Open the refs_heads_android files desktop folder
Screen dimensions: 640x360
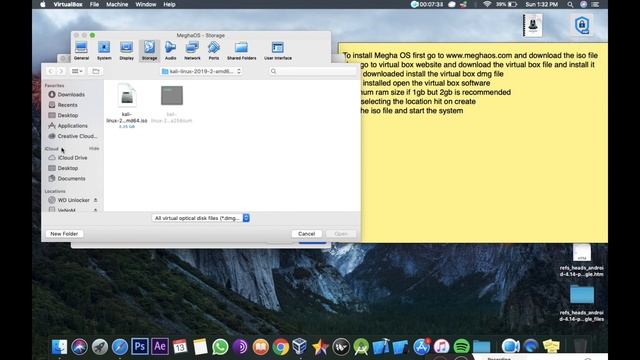(x=582, y=302)
